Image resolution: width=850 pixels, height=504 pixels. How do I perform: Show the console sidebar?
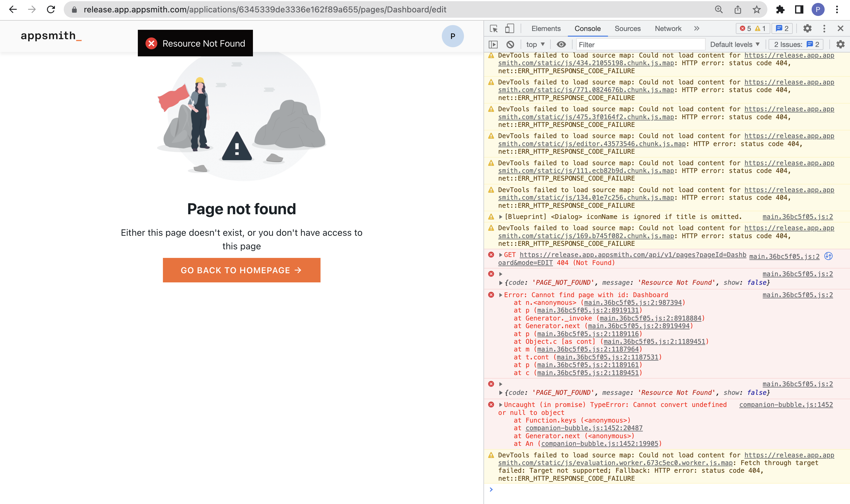click(x=493, y=45)
